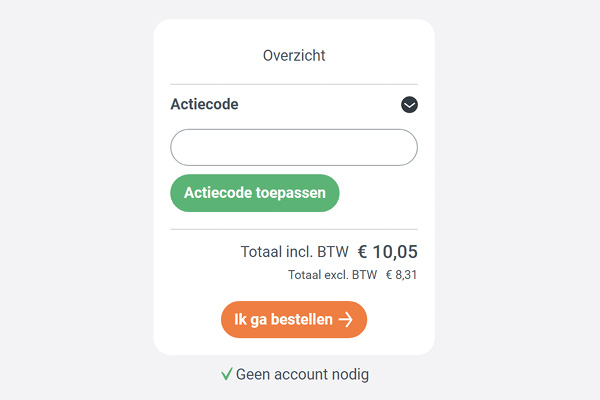Click inside the Actiecode input field
Image resolution: width=600 pixels, height=400 pixels.
[294, 147]
